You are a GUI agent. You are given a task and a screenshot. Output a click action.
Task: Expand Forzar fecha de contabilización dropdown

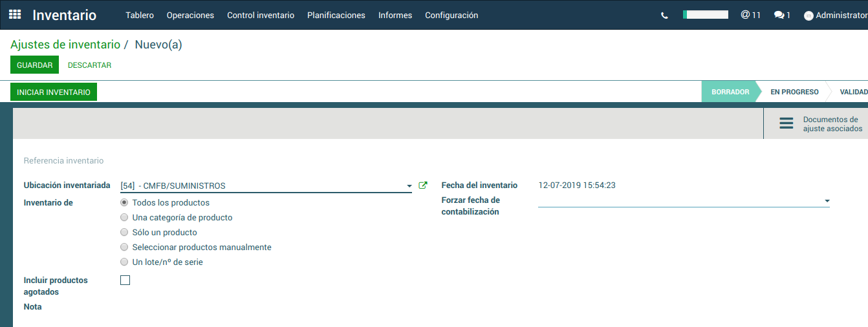coord(827,201)
